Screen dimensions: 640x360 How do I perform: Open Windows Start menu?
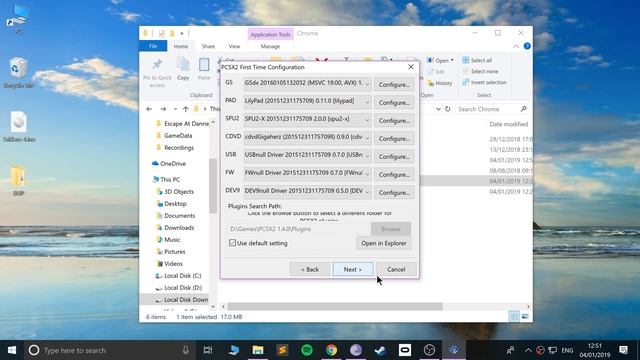click(12, 350)
